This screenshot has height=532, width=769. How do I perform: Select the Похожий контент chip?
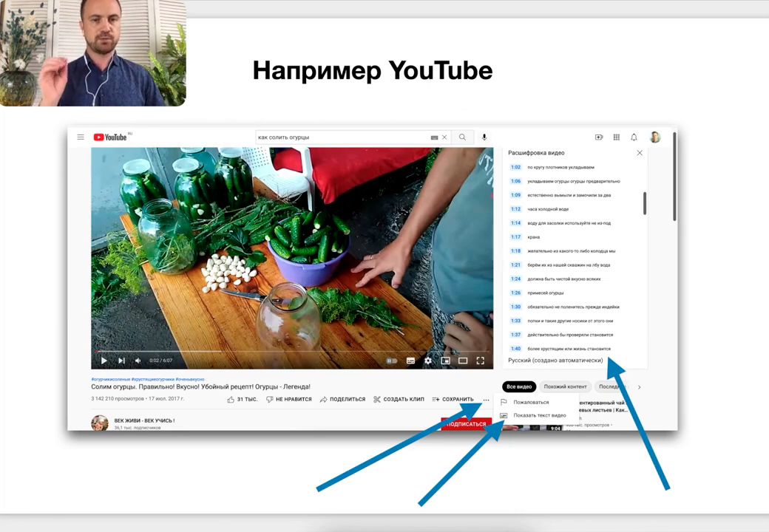[x=565, y=386]
